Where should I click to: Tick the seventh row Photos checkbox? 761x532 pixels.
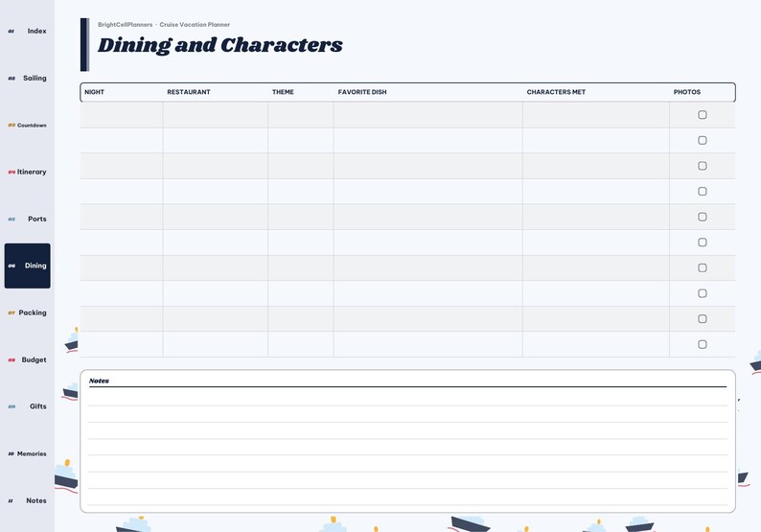(x=703, y=268)
